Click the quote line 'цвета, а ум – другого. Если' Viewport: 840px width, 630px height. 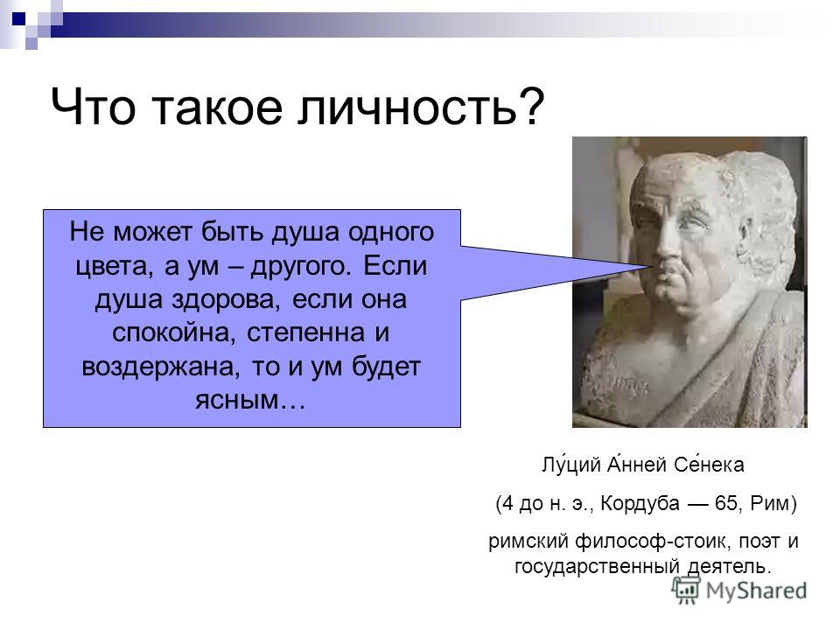point(251,266)
